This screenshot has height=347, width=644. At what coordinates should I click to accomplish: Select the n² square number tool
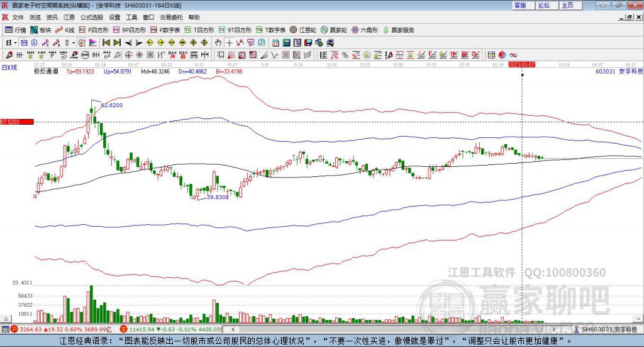coord(107,55)
